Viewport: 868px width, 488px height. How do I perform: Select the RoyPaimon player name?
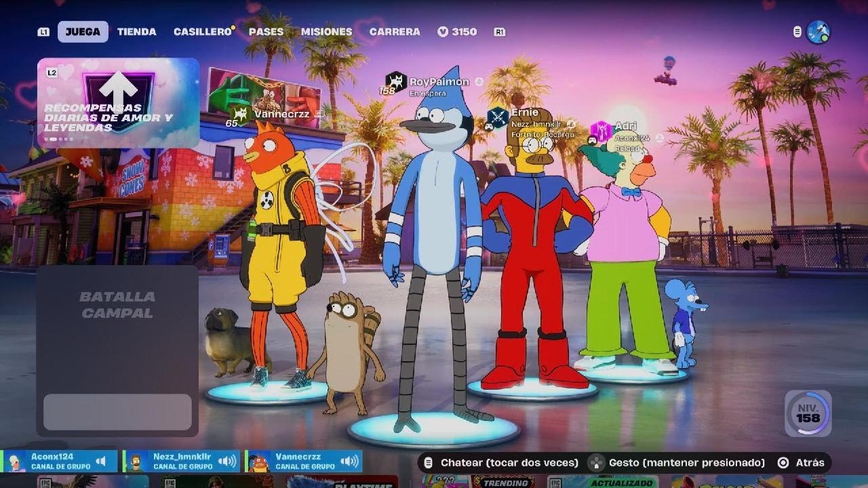(x=439, y=82)
